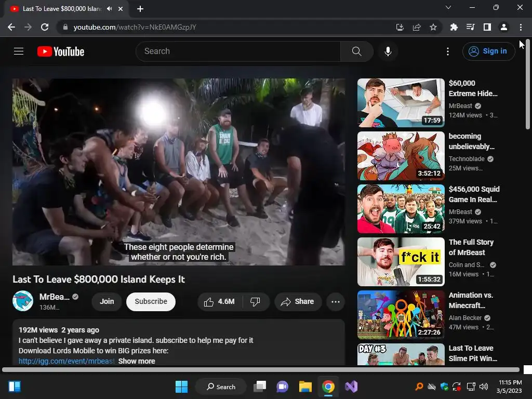Open Windows Start menu
Image resolution: width=532 pixels, height=399 pixels.
181,387
